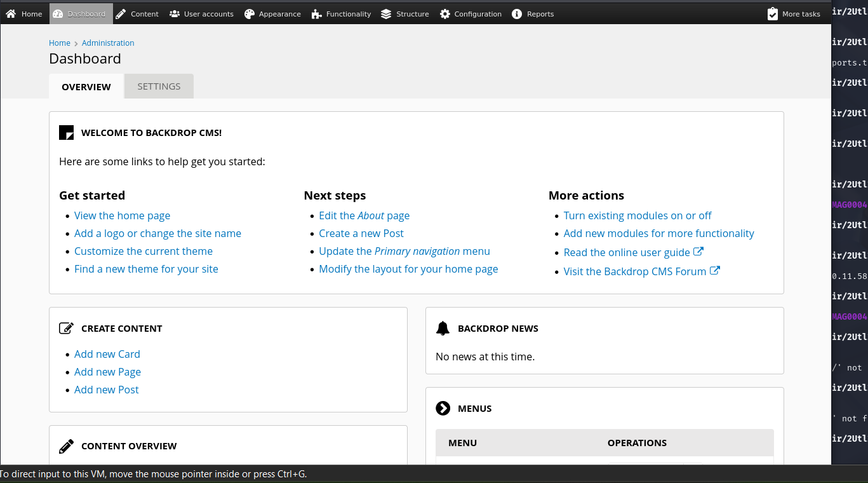868x483 pixels.
Task: Select the Overview tab
Action: pos(86,86)
